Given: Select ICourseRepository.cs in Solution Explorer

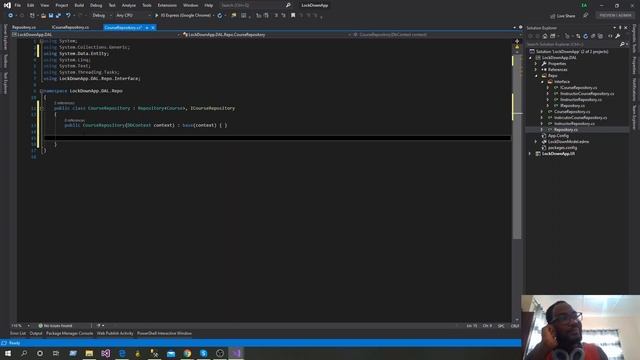Looking at the screenshot, I should pyautogui.click(x=578, y=88).
